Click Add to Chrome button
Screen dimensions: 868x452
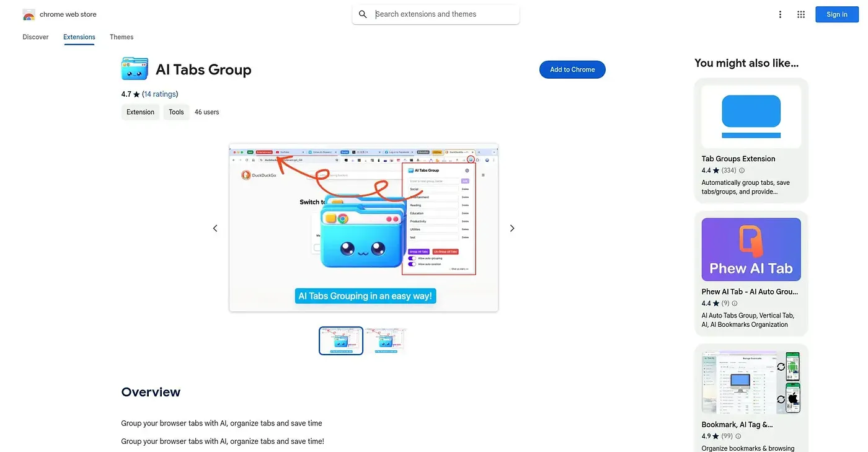(x=572, y=69)
